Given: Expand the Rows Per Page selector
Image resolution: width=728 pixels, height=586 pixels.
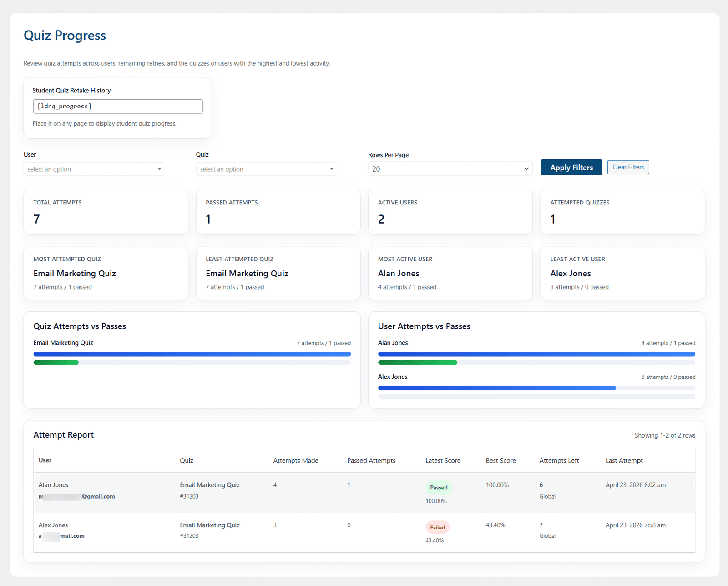Looking at the screenshot, I should tap(450, 169).
